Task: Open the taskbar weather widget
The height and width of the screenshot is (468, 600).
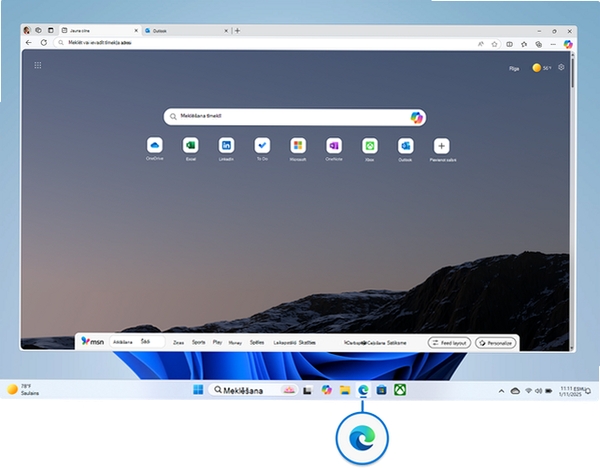Action: coord(23,390)
